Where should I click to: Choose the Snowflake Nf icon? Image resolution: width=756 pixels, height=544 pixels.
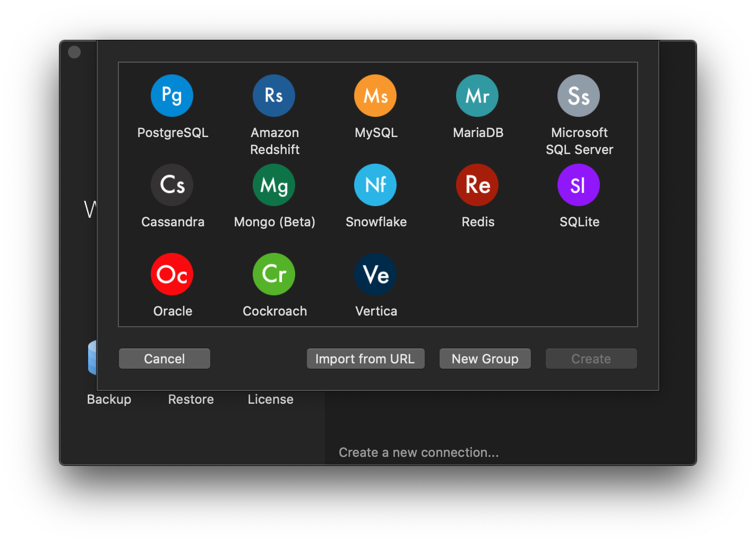tap(375, 185)
